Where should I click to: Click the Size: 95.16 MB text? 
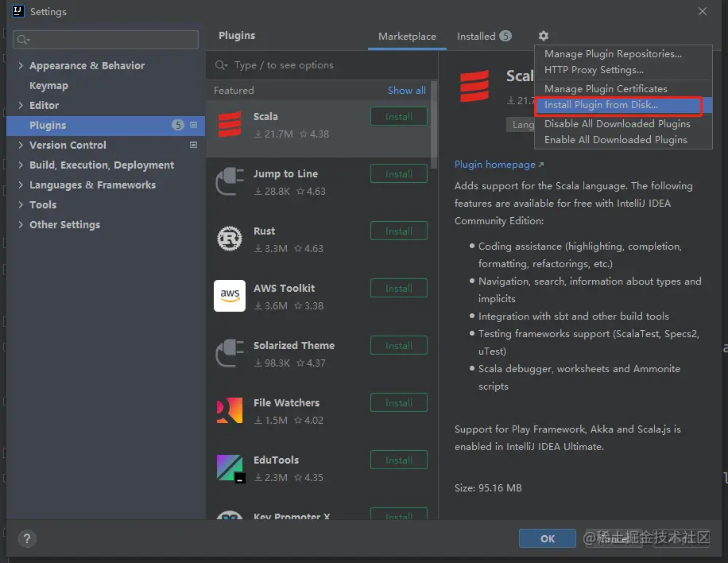point(488,487)
